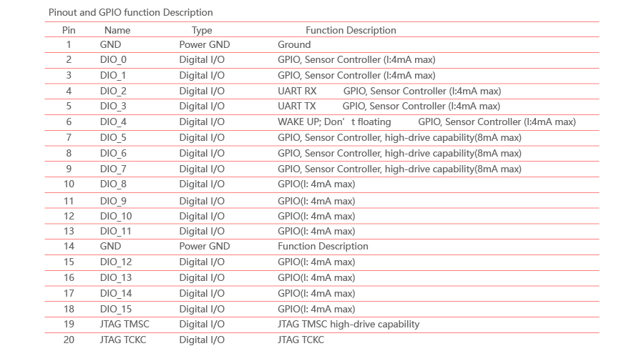Screen dimensions: 644x346
Task: Select the 'Pin' column header
Action: (69, 30)
